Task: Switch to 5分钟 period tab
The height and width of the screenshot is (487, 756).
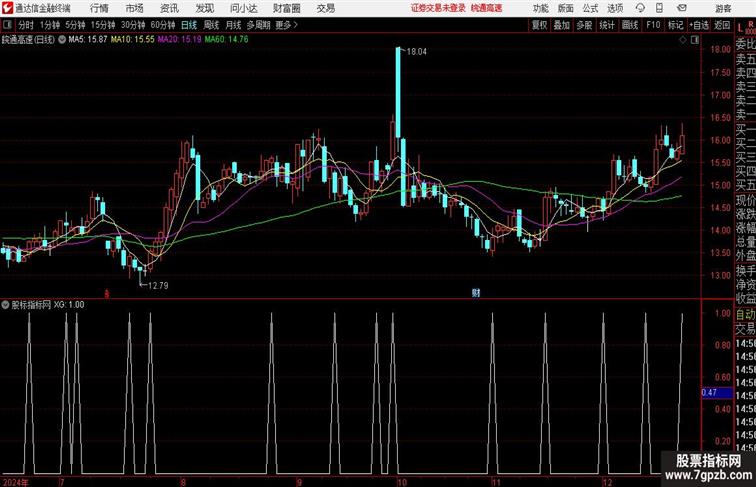Action: click(75, 25)
